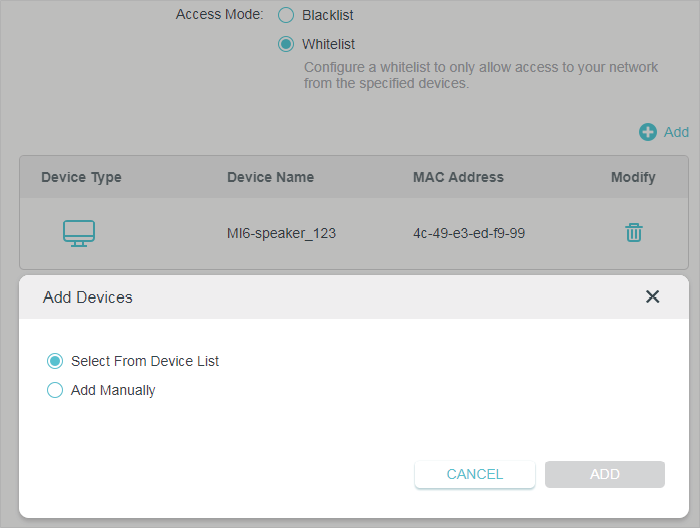700x528 pixels.
Task: Delete MI6-speaker_123 with the trash icon
Action: tap(633, 233)
